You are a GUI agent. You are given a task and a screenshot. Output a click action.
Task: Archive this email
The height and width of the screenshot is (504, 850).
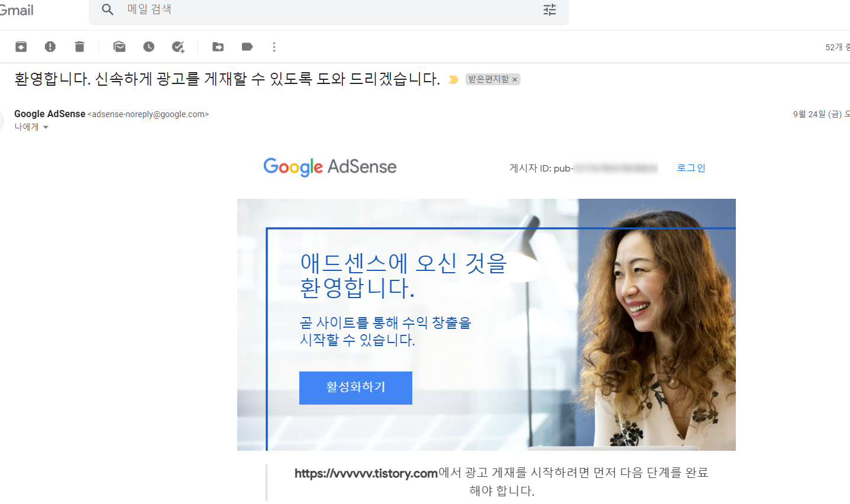pyautogui.click(x=21, y=47)
